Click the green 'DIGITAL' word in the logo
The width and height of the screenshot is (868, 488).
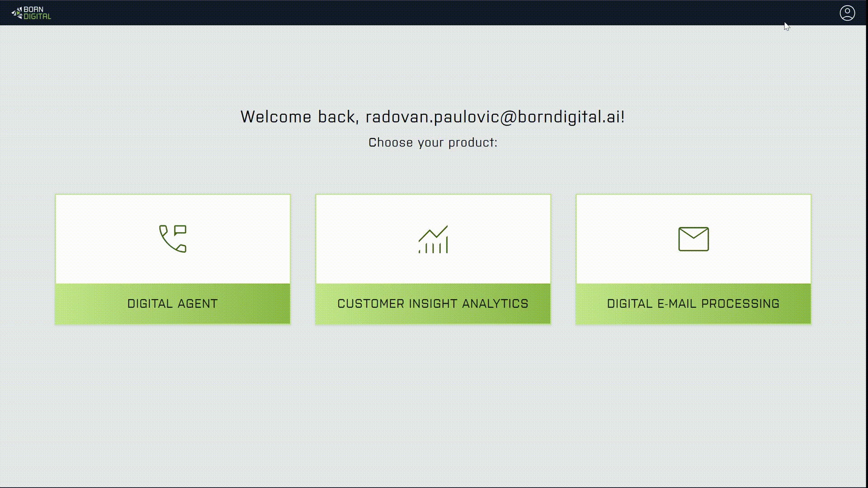click(x=37, y=17)
